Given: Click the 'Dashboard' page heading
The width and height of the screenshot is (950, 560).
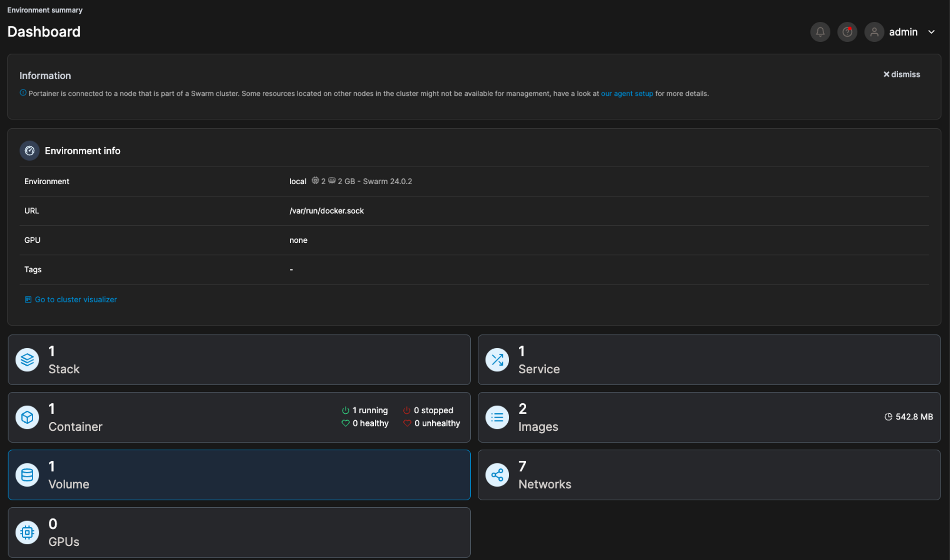Looking at the screenshot, I should (x=44, y=31).
